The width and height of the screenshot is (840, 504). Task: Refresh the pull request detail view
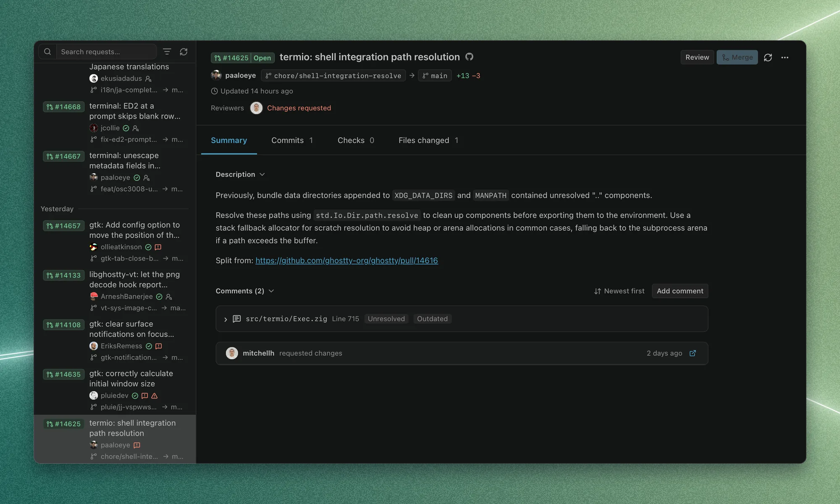768,58
